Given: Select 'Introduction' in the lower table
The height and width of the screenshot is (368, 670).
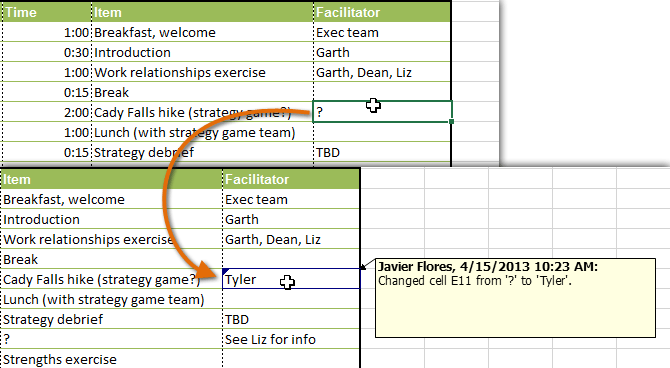Looking at the screenshot, I should pos(112,220).
